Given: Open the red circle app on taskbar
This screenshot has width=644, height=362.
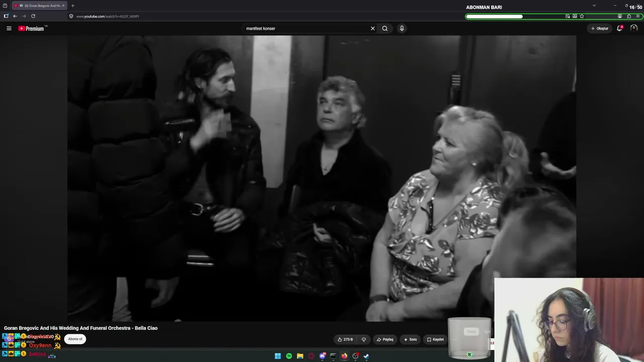Looking at the screenshot, I should pos(311,356).
